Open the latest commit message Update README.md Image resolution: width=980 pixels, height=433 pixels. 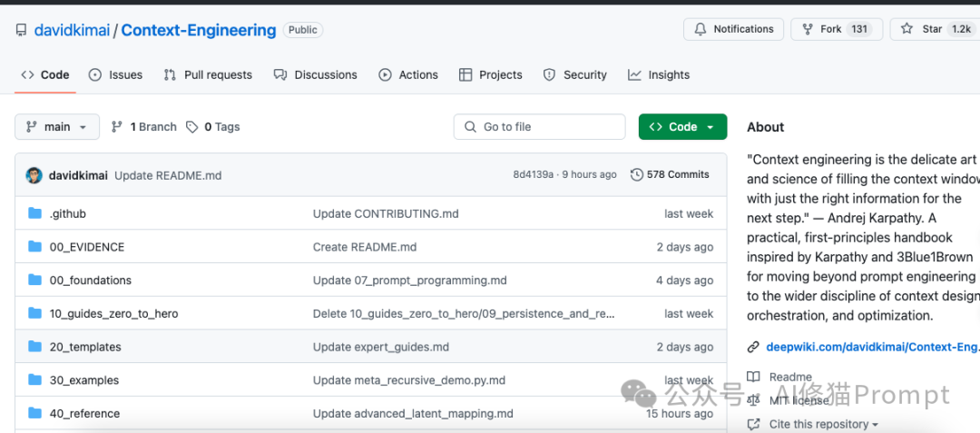[x=168, y=175]
